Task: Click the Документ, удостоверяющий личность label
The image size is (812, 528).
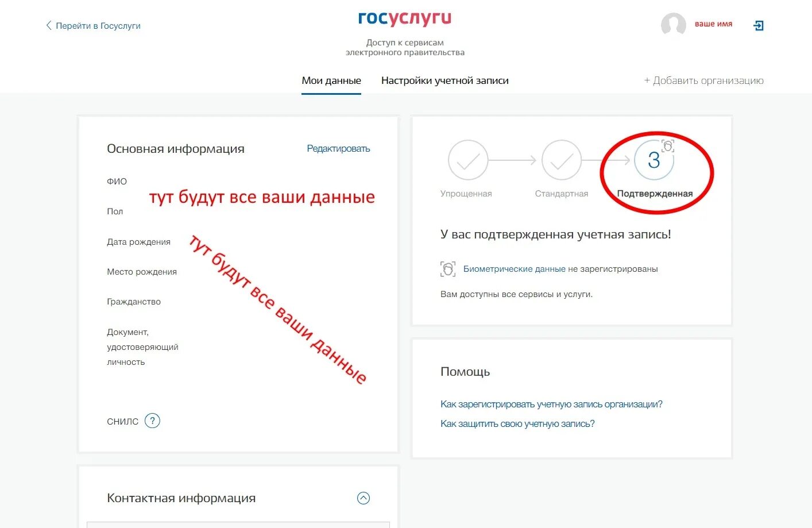Action: tap(142, 347)
